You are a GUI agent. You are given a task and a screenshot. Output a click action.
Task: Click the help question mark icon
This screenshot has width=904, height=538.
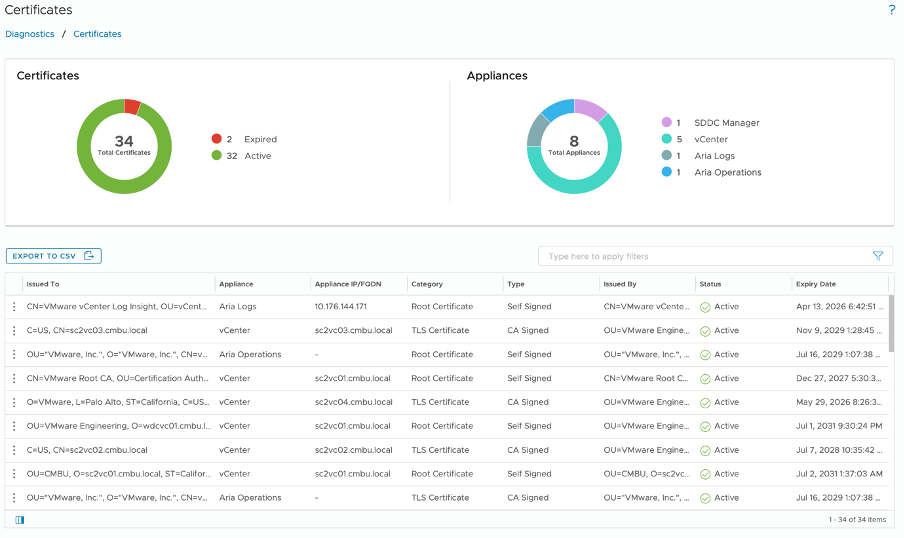tap(891, 10)
